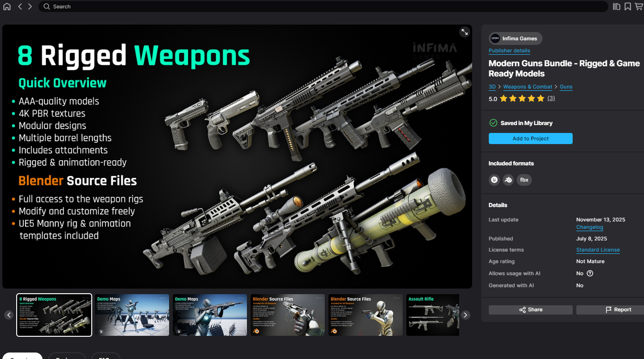The width and height of the screenshot is (644, 359).
Task: Open the saved bookmarks icon
Action: (x=627, y=6)
